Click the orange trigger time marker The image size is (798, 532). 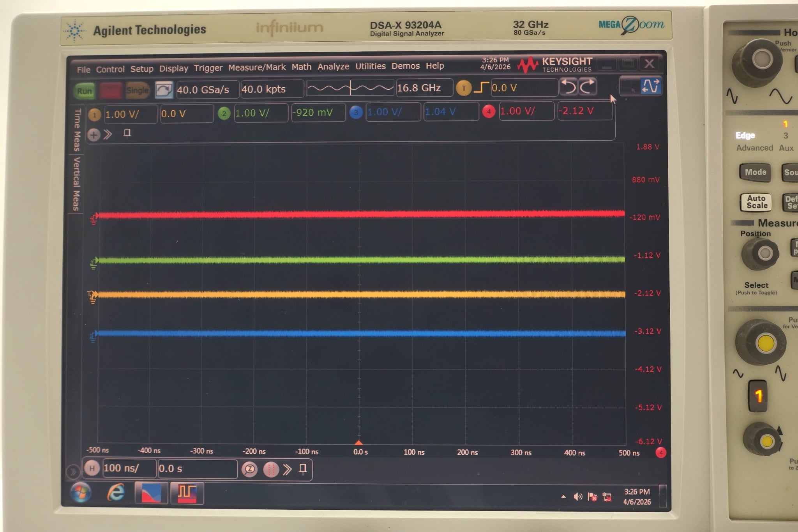359,442
